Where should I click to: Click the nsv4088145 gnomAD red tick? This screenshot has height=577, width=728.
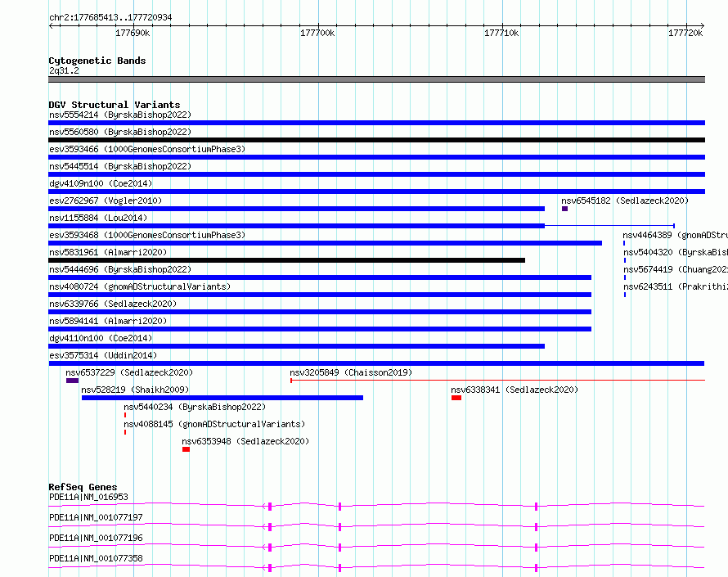(125, 432)
